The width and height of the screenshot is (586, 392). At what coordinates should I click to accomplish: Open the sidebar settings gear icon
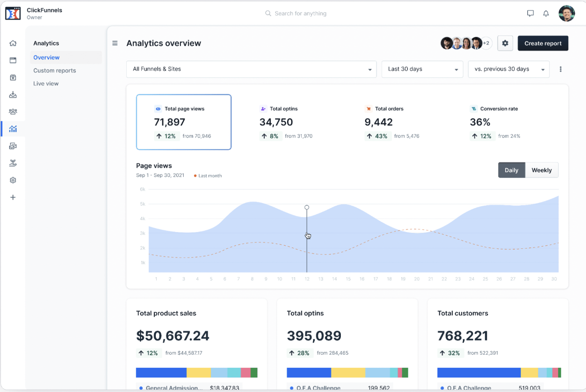(x=13, y=180)
